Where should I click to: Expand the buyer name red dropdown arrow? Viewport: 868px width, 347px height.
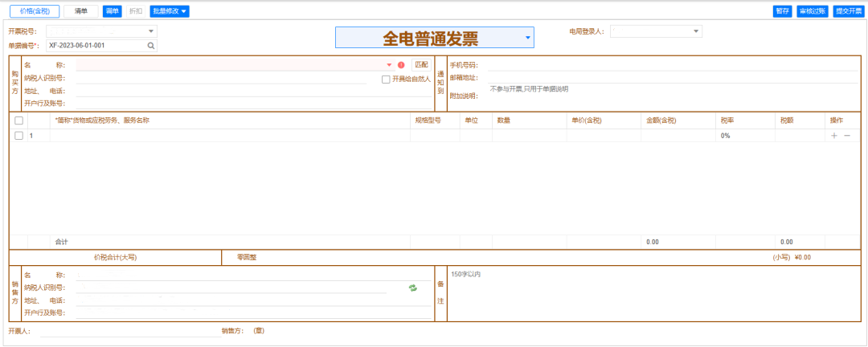(x=390, y=65)
